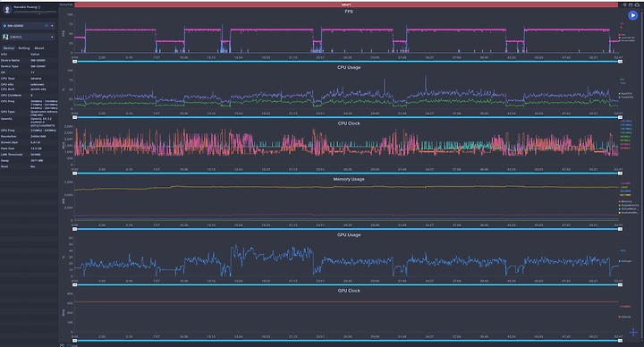Select the Device Name row in info table
644x347 pixels.
[x=29, y=60]
